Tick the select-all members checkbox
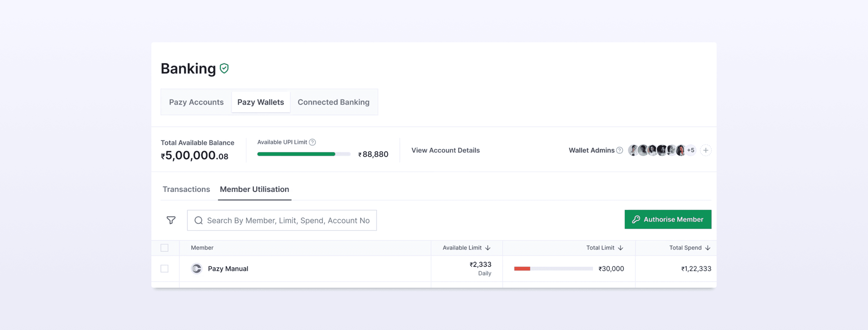This screenshot has height=330, width=868. point(164,248)
